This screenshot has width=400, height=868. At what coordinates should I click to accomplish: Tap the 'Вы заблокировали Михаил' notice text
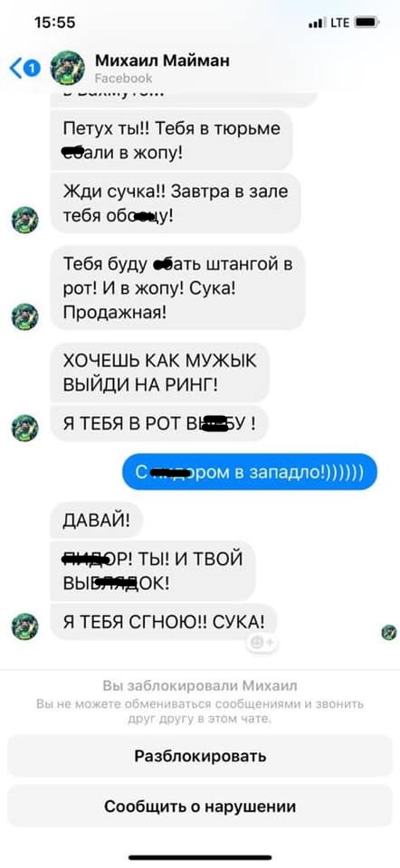click(200, 686)
